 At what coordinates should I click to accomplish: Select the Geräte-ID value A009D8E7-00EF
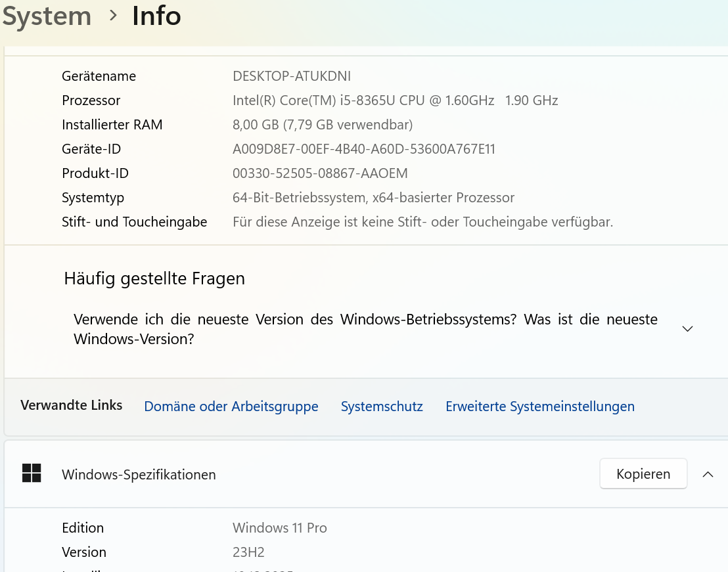[x=363, y=149]
